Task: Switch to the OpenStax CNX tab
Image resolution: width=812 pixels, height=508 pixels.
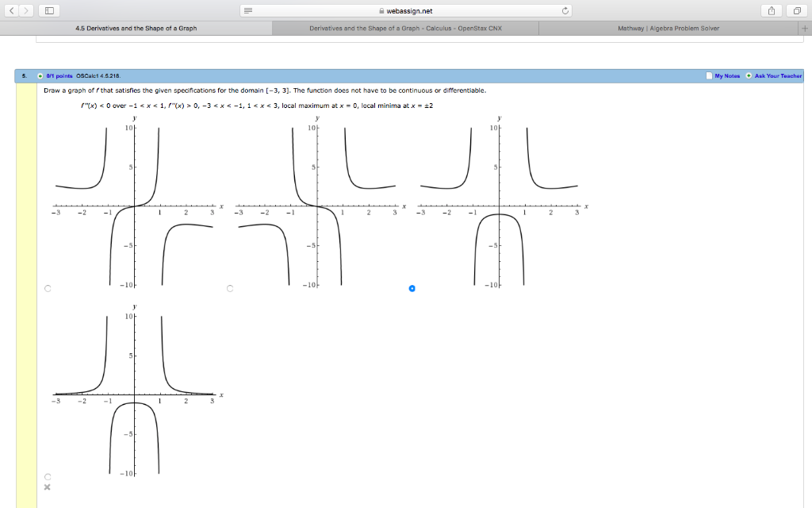Action: point(404,27)
